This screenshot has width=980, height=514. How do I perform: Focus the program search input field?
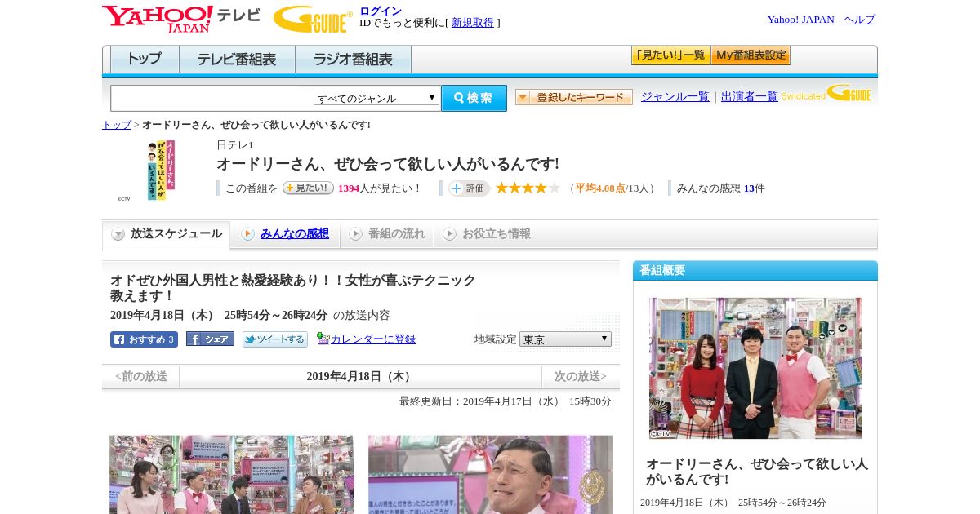212,98
